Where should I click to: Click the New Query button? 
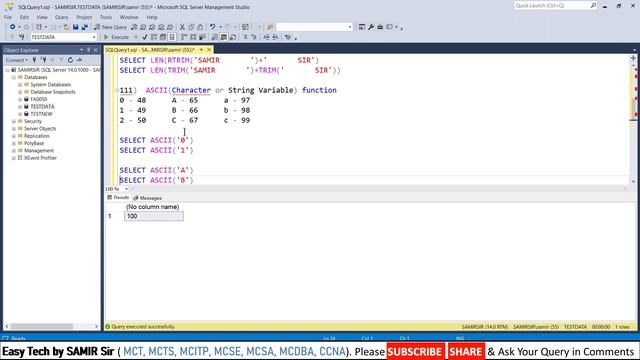click(x=110, y=27)
